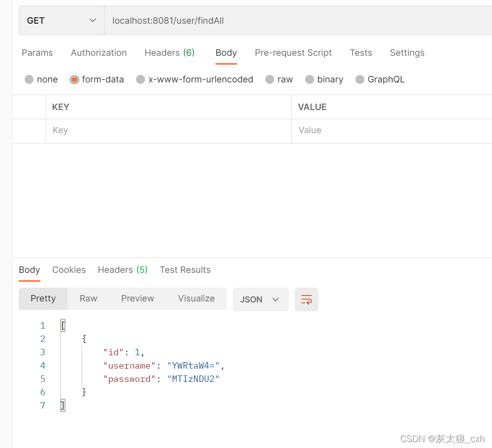Viewport: 492px width, 448px height.
Task: Open request Headers (6) tab
Action: (x=170, y=53)
